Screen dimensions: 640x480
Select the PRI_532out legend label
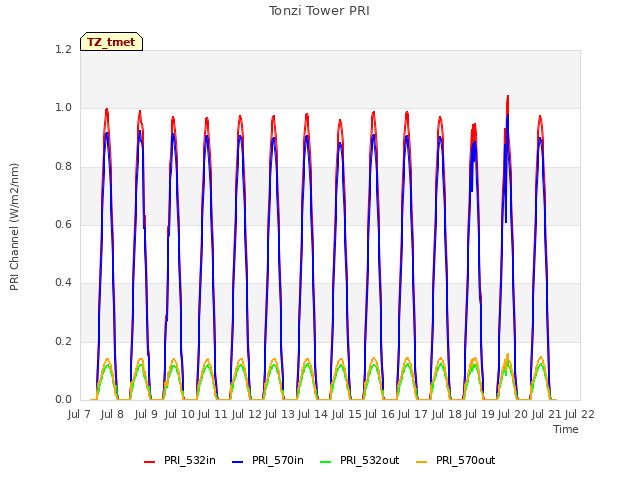(369, 460)
